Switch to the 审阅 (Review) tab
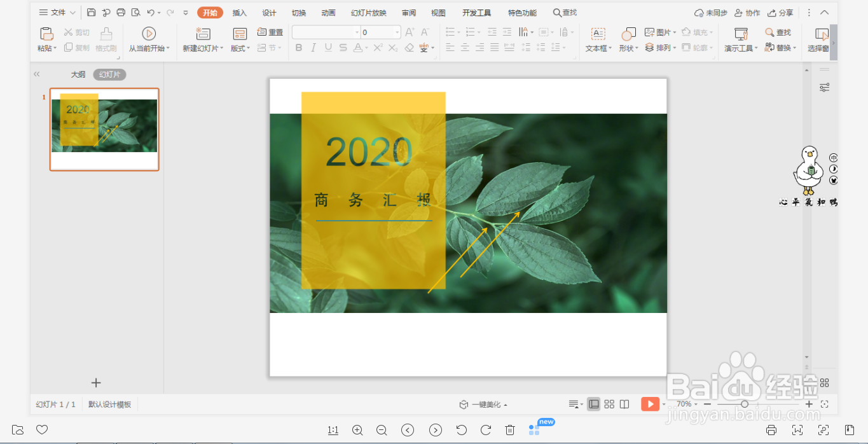Viewport: 868px width, 444px height. pos(409,13)
